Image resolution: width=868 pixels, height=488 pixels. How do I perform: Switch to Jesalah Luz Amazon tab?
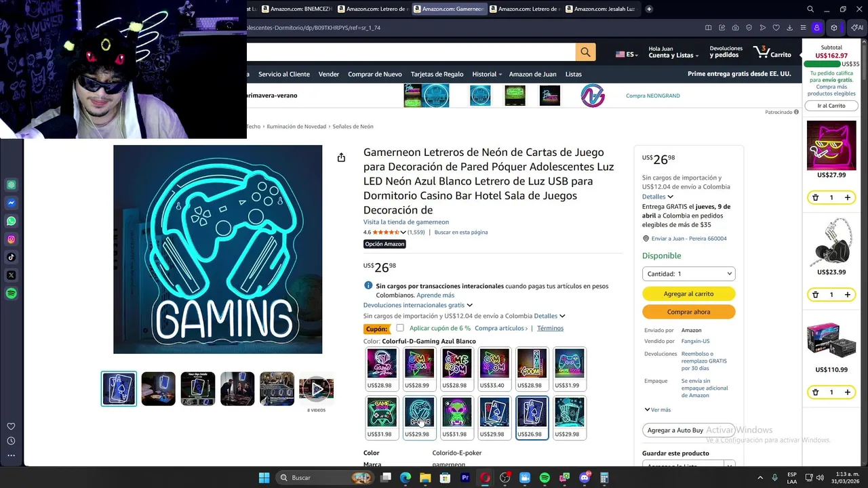(600, 9)
